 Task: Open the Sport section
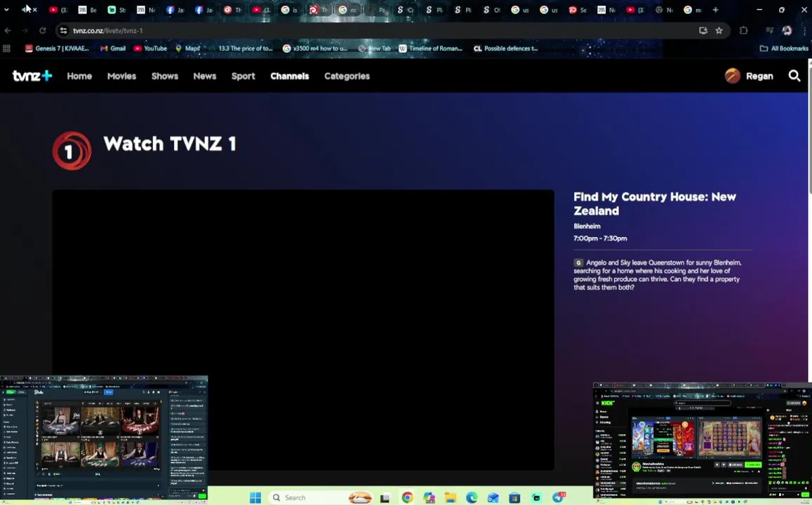[243, 76]
